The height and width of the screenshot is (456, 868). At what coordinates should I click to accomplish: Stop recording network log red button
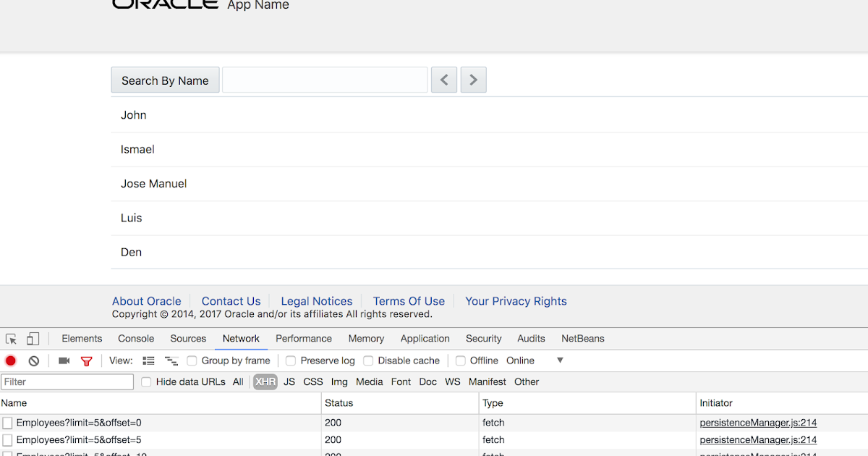pyautogui.click(x=10, y=360)
